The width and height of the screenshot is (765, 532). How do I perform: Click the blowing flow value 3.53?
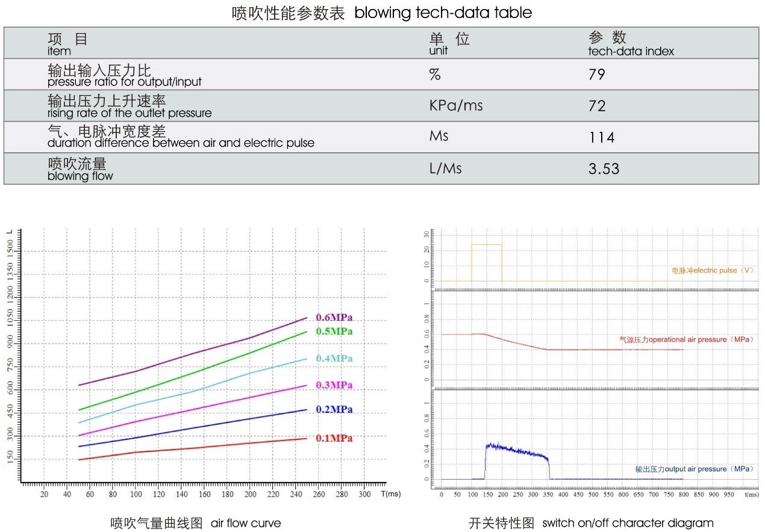604,169
